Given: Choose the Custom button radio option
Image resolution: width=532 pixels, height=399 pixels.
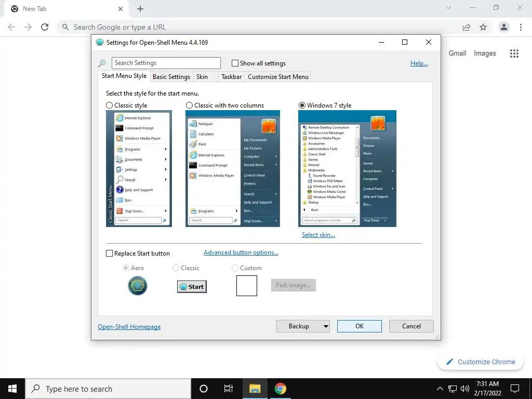Looking at the screenshot, I should [x=235, y=268].
